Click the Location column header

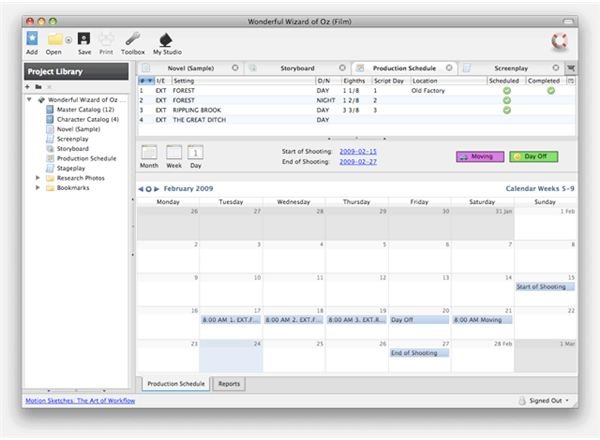[x=448, y=81]
